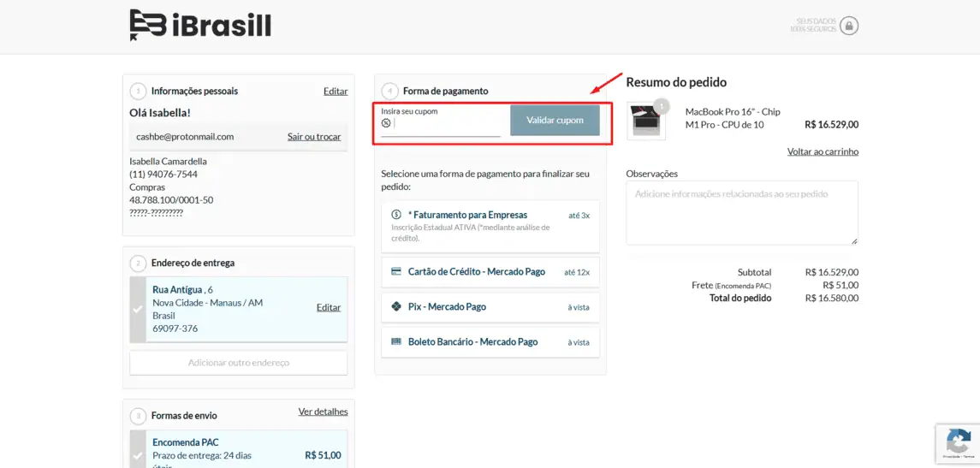Click the Subtotal label
The width and height of the screenshot is (980, 468).
coord(754,272)
